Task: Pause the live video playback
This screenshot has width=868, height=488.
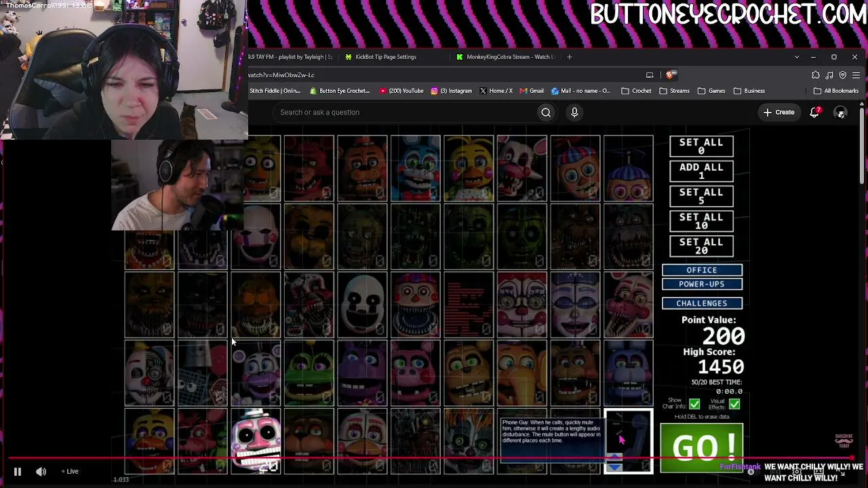Action: pos(18,472)
